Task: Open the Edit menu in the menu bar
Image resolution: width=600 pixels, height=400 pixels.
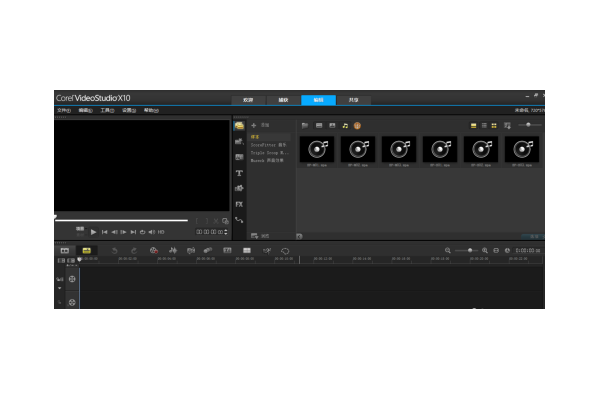Action: click(85, 110)
